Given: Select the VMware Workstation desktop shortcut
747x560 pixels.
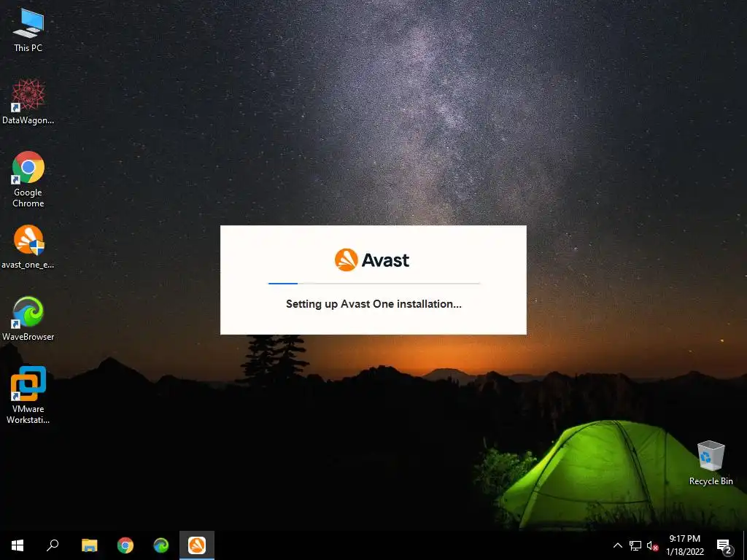Looking at the screenshot, I should [28, 394].
